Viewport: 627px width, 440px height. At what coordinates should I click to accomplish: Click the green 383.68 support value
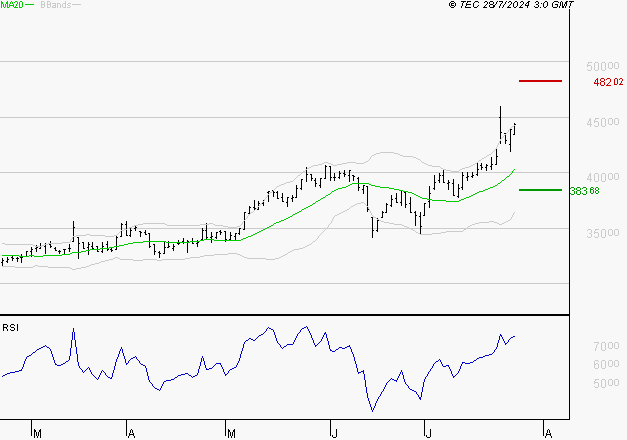tap(585, 191)
